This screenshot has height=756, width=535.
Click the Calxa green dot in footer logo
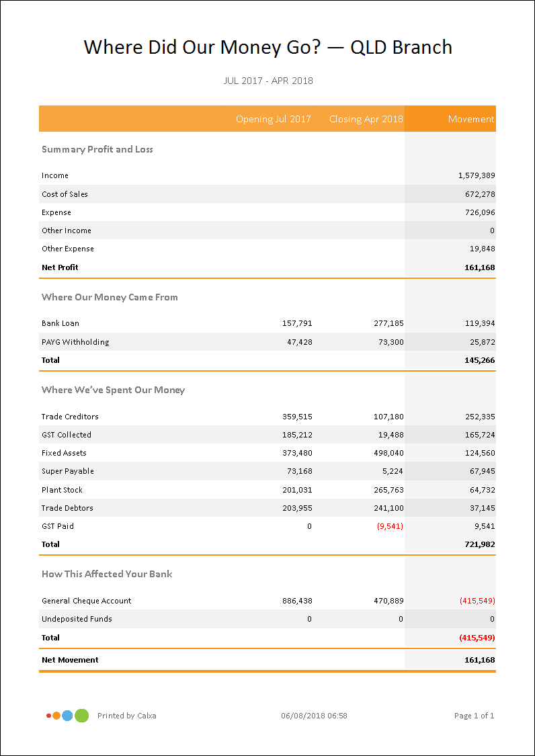click(81, 716)
